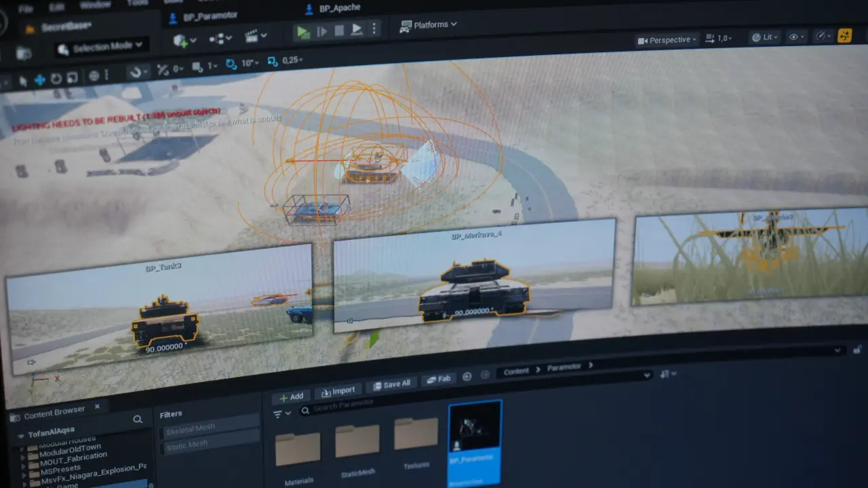Image resolution: width=868 pixels, height=488 pixels.
Task: Expand the arrow after Paramotor breadcrumb
Action: tap(591, 365)
